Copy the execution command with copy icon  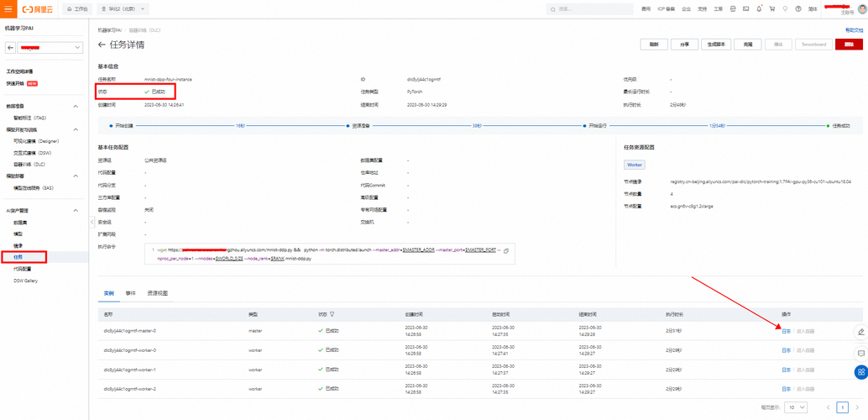(506, 251)
